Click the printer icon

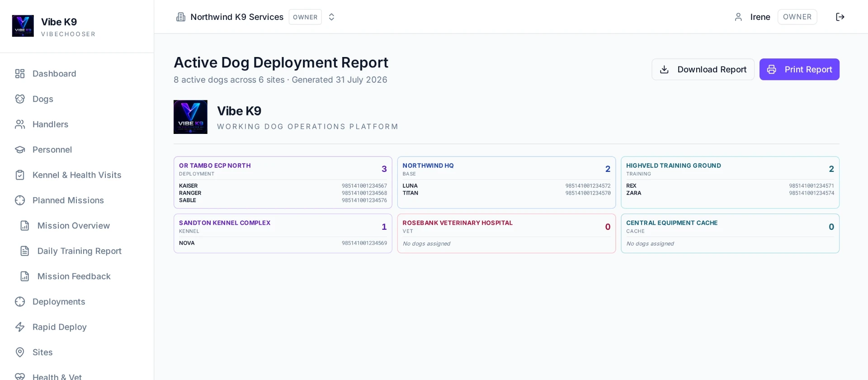coord(772,69)
